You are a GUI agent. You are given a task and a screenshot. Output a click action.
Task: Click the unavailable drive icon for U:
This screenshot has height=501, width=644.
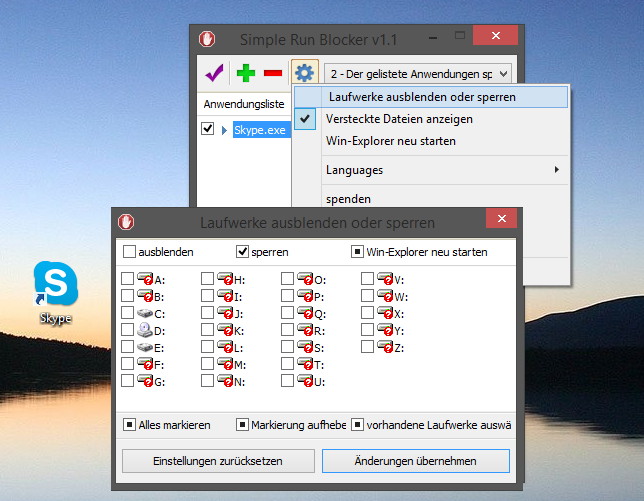[305, 381]
